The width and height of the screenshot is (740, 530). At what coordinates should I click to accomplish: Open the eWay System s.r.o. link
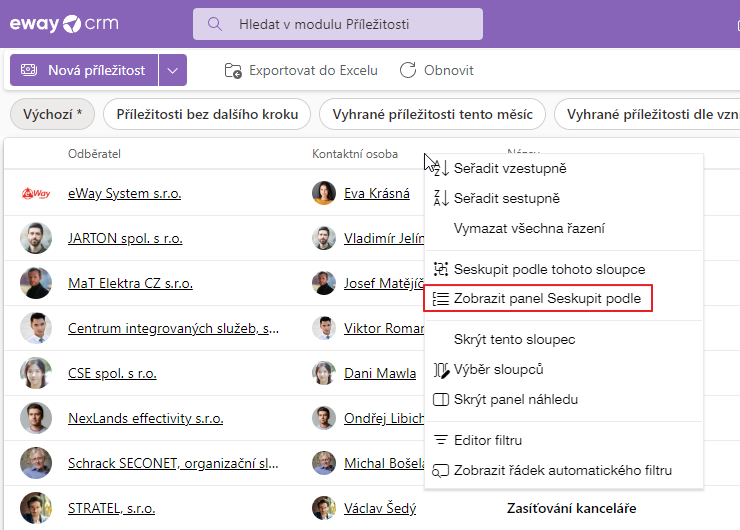coord(125,193)
